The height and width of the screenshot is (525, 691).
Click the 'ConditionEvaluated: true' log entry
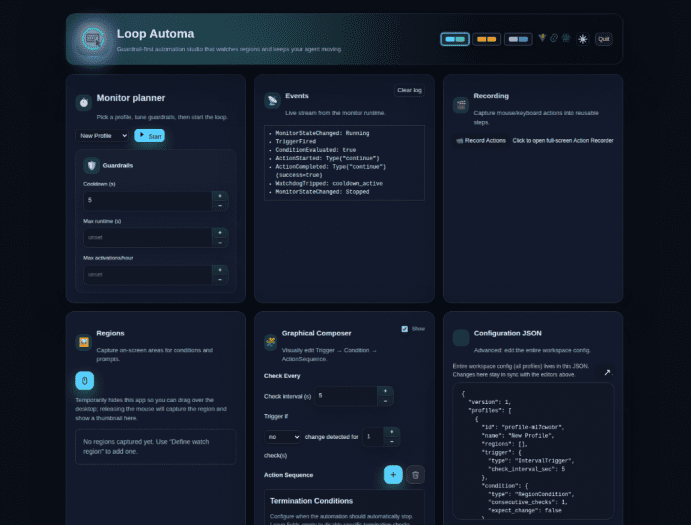pyautogui.click(x=316, y=150)
